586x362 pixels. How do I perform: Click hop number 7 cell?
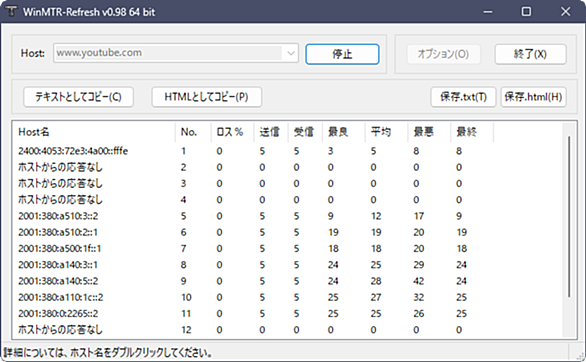click(183, 248)
